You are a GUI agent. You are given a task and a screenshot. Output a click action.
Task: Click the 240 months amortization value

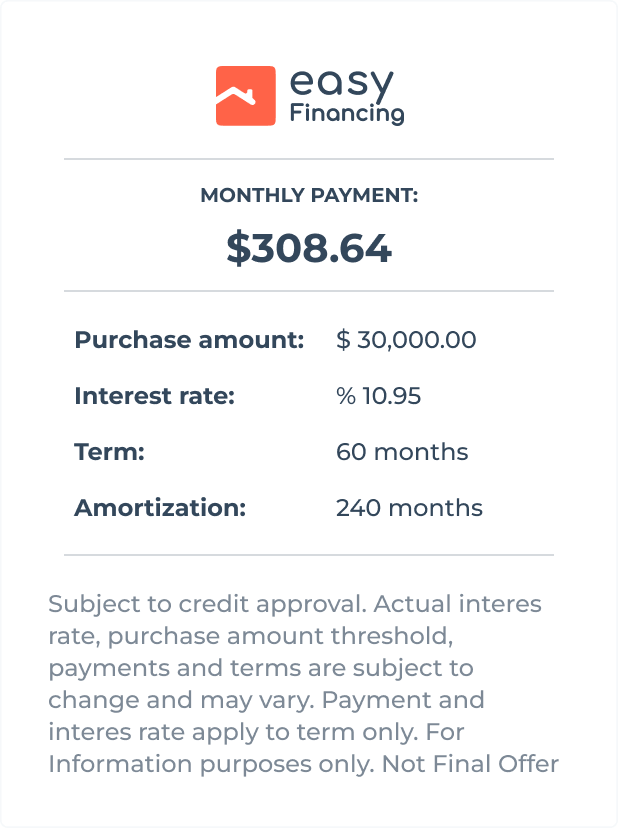point(409,507)
